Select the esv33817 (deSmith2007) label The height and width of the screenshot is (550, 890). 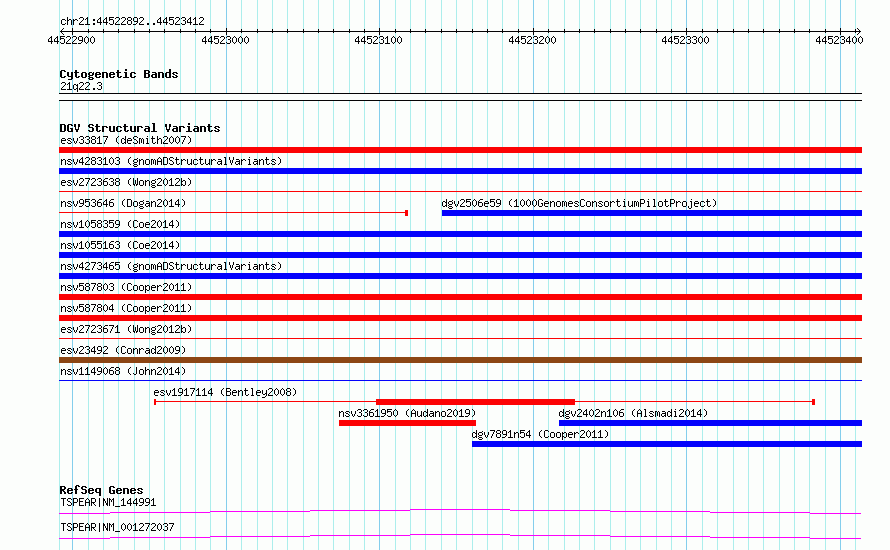[126, 140]
